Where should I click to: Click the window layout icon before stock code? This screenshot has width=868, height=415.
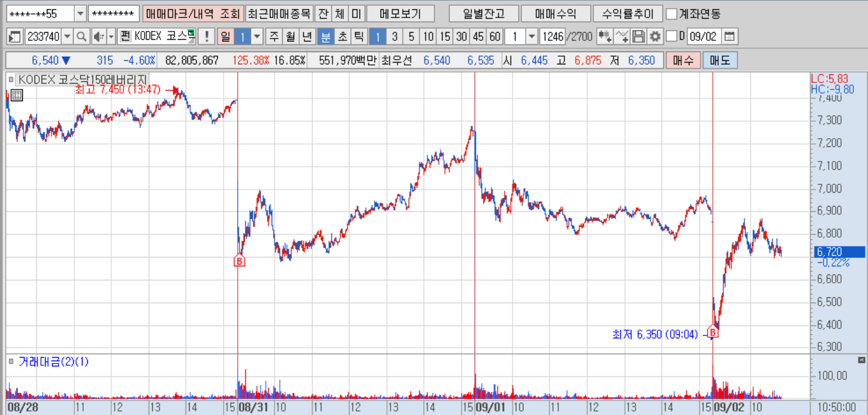point(15,37)
